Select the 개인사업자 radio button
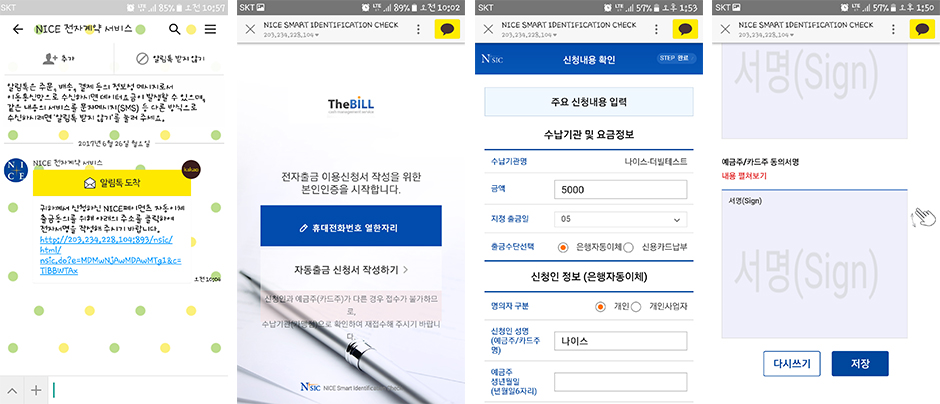This screenshot has height=404, width=940. pos(636,306)
